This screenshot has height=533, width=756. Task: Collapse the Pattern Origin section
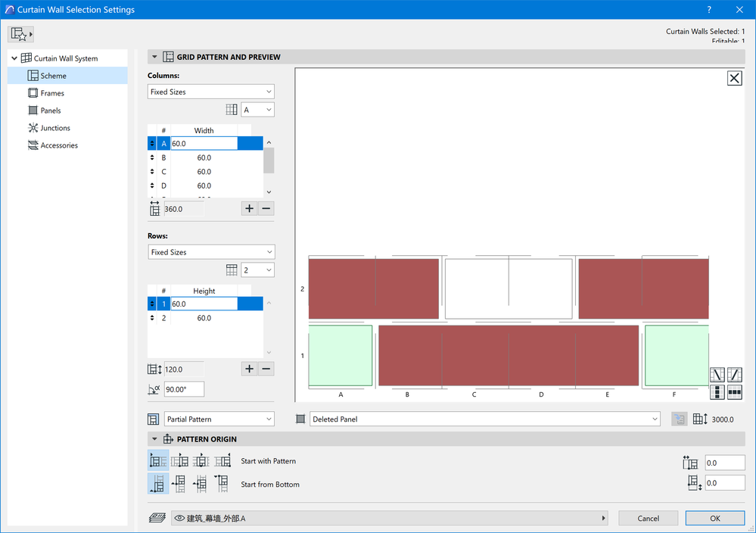tap(154, 439)
